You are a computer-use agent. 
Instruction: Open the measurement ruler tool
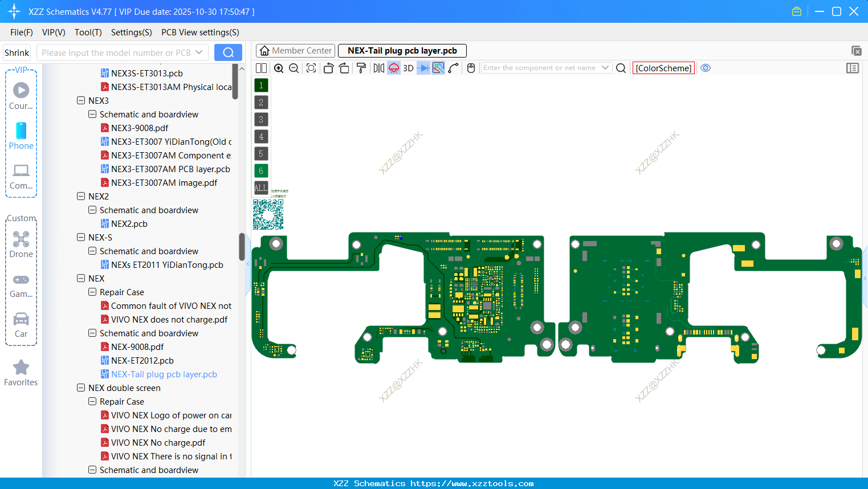point(438,68)
